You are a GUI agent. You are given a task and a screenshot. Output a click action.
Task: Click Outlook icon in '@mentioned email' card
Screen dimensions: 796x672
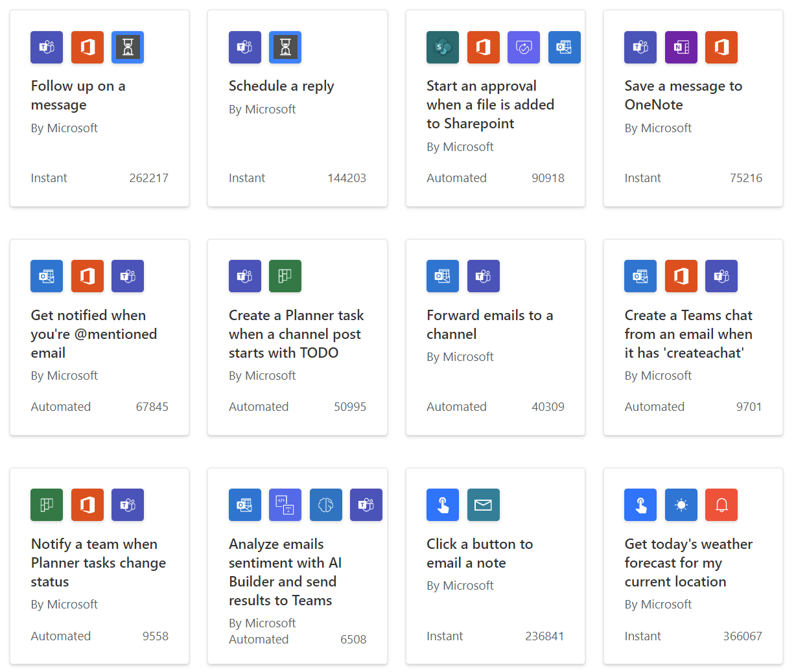pos(47,276)
